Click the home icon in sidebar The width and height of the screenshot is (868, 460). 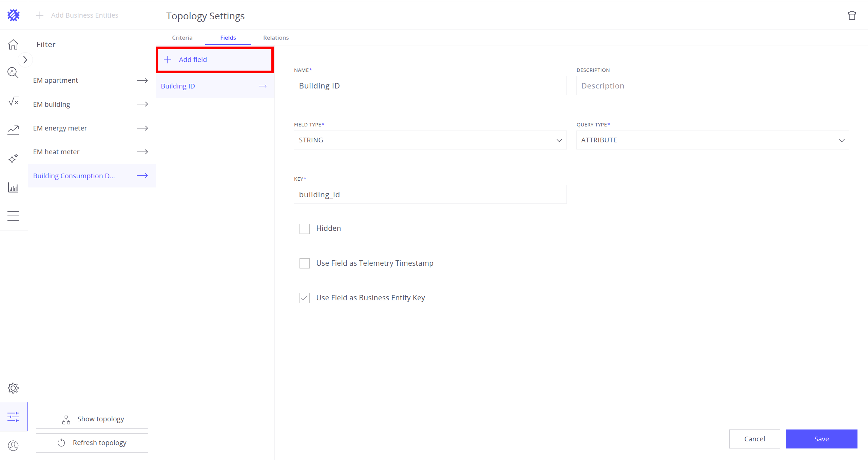click(13, 44)
